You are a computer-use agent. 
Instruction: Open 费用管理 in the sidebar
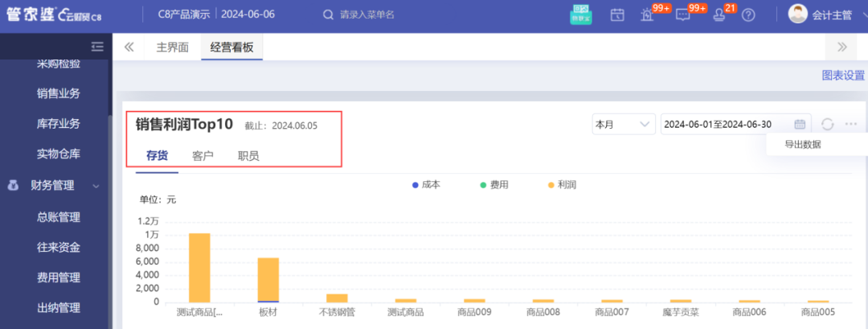point(58,278)
